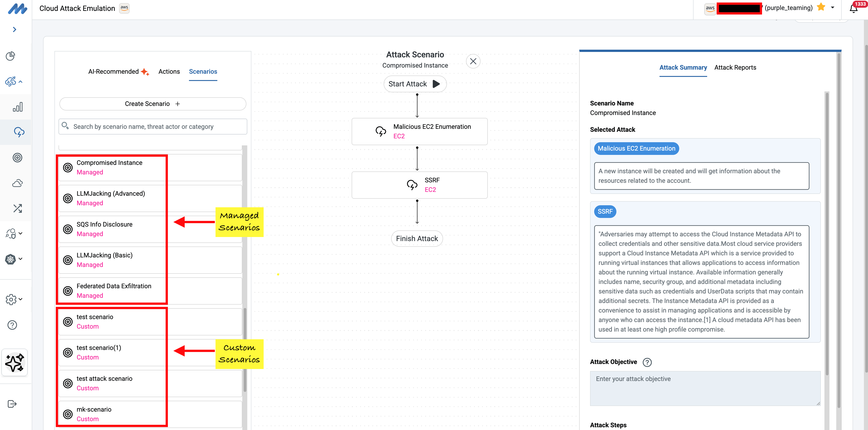The width and height of the screenshot is (868, 430).
Task: Open the account selector dropdown arrow
Action: pos(833,7)
